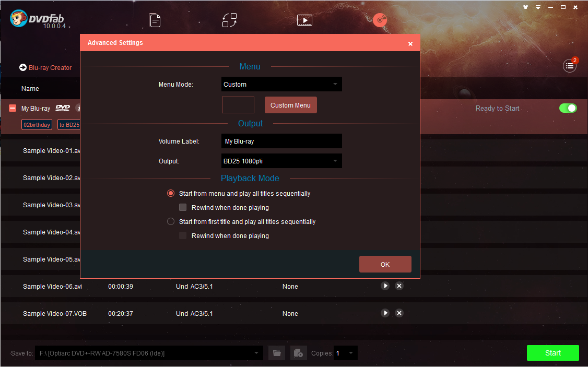The width and height of the screenshot is (588, 367).
Task: Remove Sample Video-07.VOB with X icon
Action: (399, 313)
